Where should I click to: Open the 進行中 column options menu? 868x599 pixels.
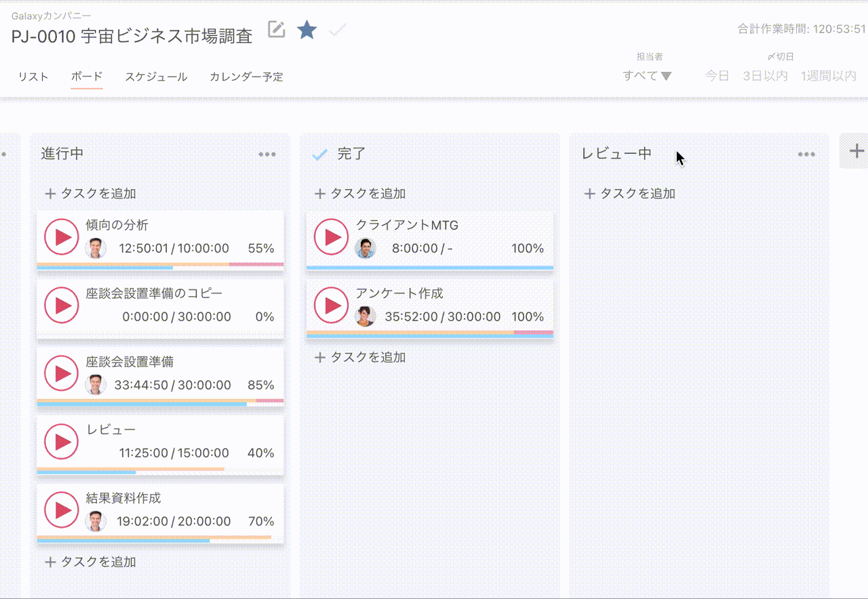pyautogui.click(x=267, y=154)
